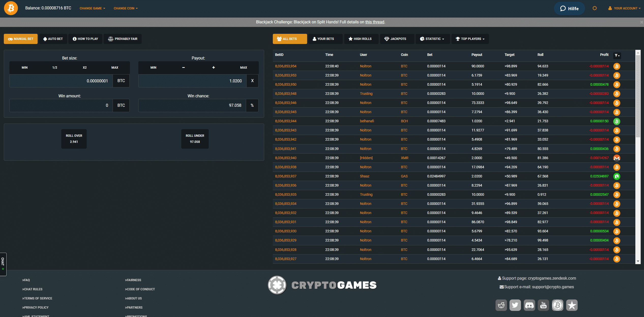Open the Hilfe chat help button

(x=569, y=8)
